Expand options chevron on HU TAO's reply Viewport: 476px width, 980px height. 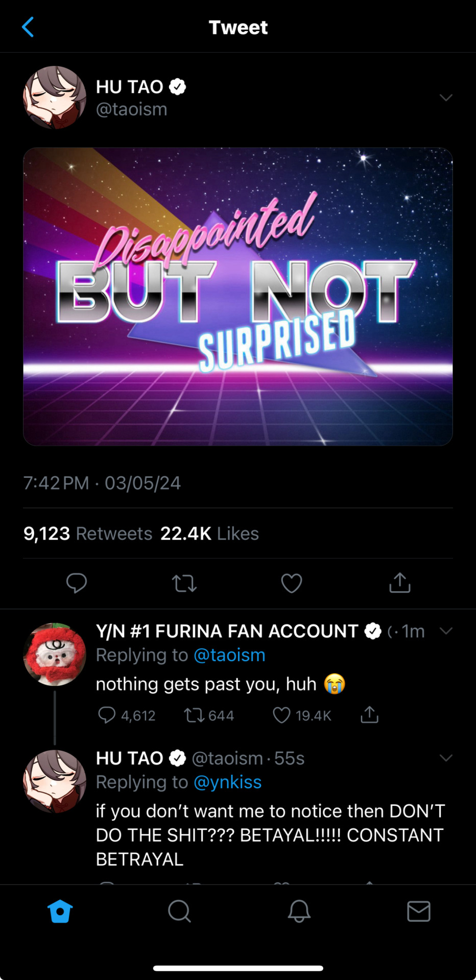446,758
